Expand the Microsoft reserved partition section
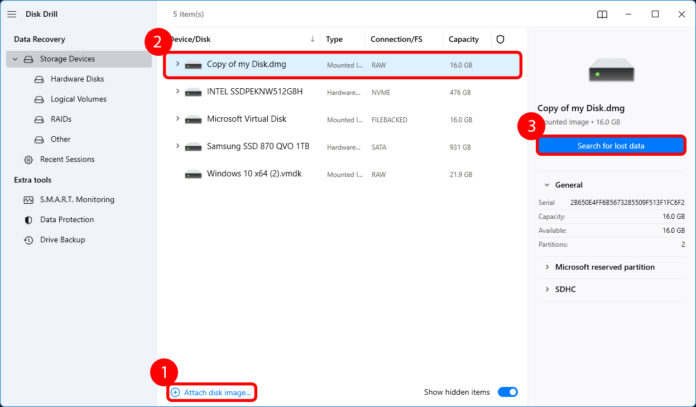696x407 pixels. pyautogui.click(x=547, y=267)
